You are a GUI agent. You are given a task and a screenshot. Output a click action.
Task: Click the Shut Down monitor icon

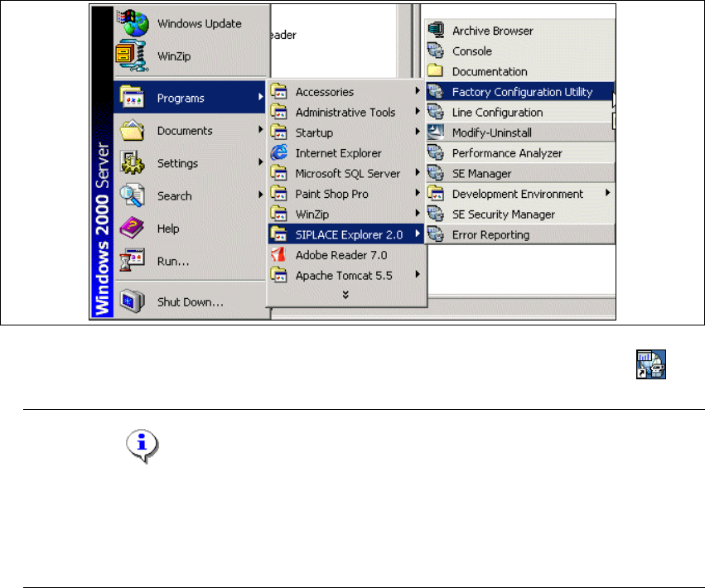click(x=132, y=301)
